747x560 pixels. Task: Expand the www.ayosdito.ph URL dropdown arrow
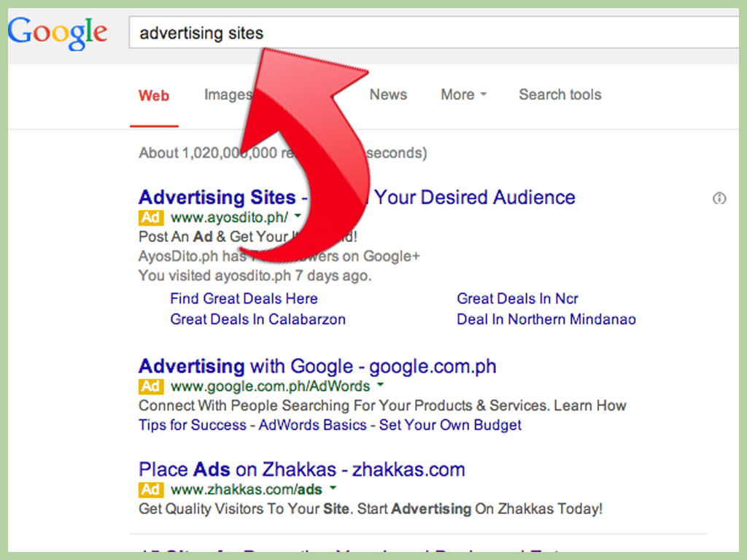click(x=298, y=216)
